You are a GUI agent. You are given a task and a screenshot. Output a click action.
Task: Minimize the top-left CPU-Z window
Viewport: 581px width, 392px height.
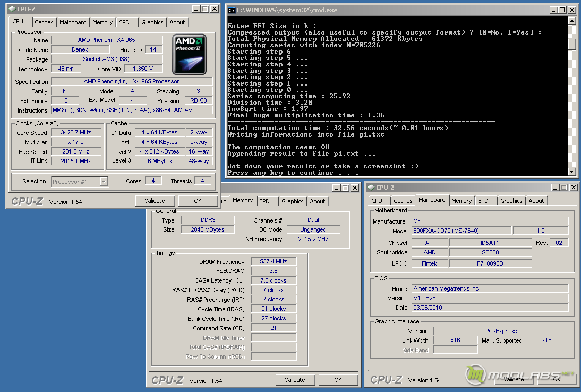196,9
